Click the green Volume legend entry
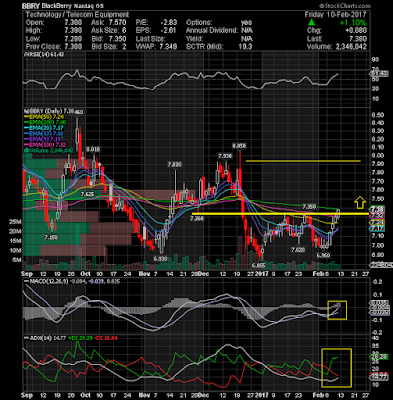This screenshot has width=393, height=400. coord(48,150)
